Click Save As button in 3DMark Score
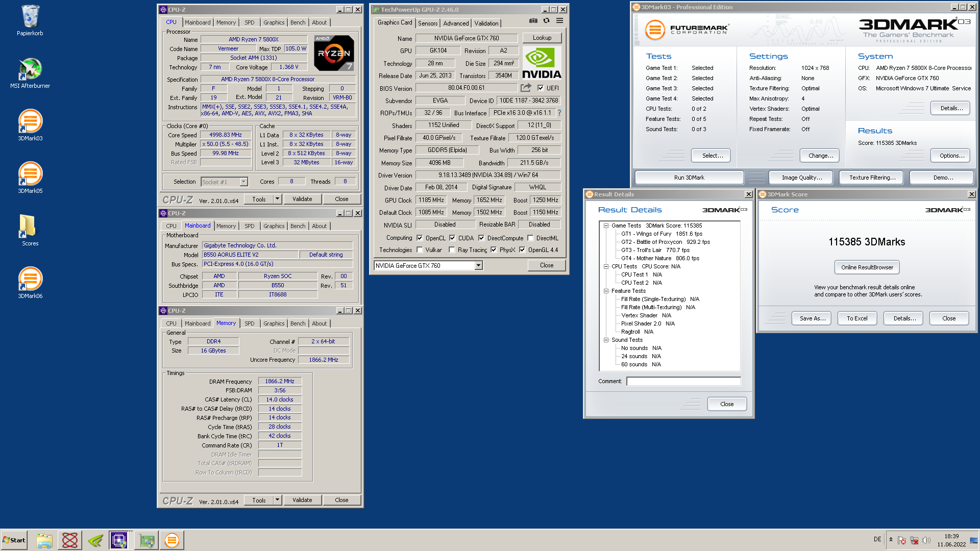The height and width of the screenshot is (551, 980). (812, 318)
